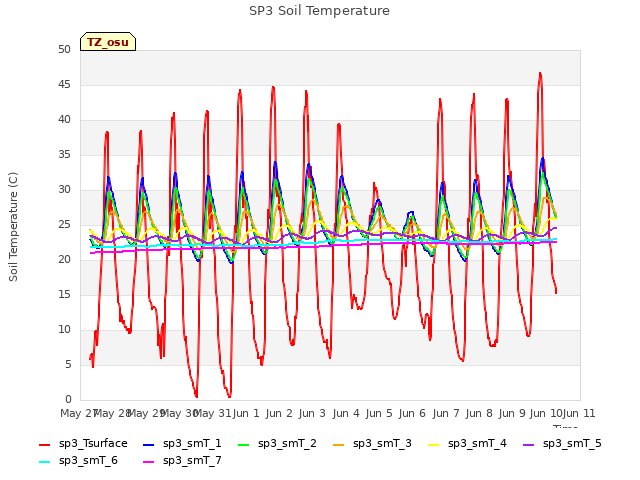Click the purple sp3_smT_5 legend swatch

529,444
